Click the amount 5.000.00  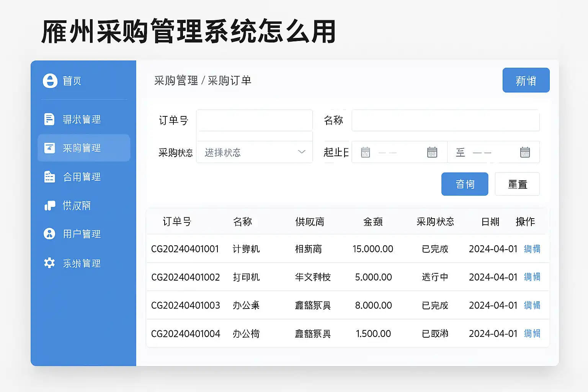click(374, 277)
